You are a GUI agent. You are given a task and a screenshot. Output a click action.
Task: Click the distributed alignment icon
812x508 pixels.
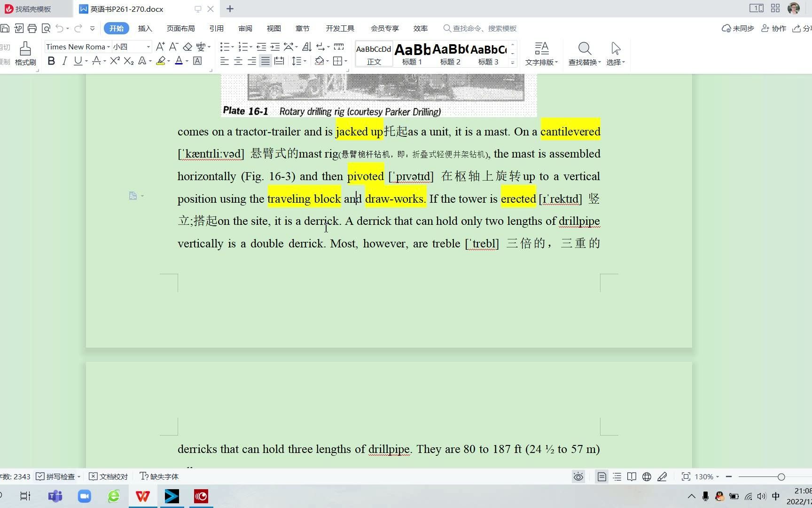coord(279,61)
